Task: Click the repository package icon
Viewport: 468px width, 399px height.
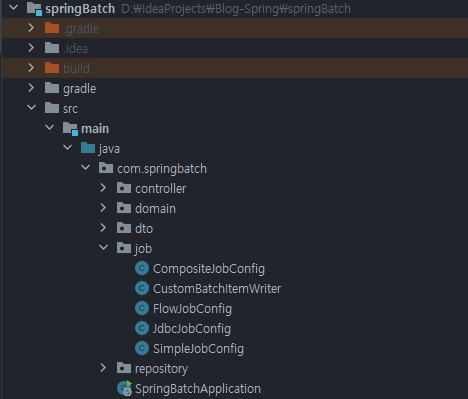Action: tap(124, 368)
